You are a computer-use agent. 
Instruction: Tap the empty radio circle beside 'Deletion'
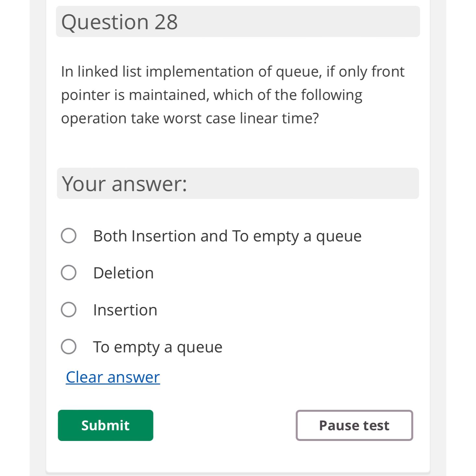tap(69, 273)
